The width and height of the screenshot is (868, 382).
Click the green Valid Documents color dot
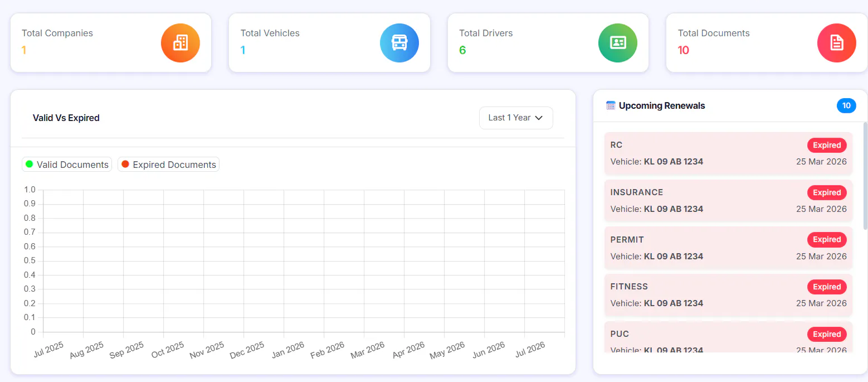[30, 164]
